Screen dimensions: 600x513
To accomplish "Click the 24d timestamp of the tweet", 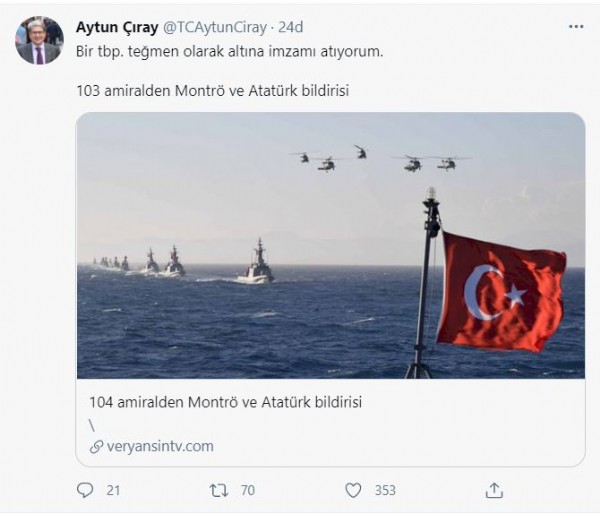I will click(290, 27).
